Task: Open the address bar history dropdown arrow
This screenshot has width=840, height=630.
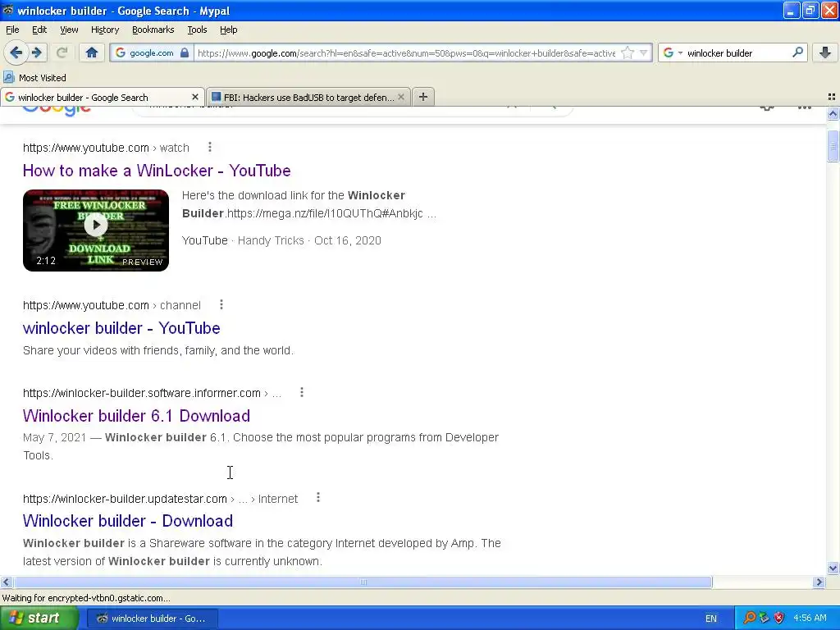Action: coord(643,52)
